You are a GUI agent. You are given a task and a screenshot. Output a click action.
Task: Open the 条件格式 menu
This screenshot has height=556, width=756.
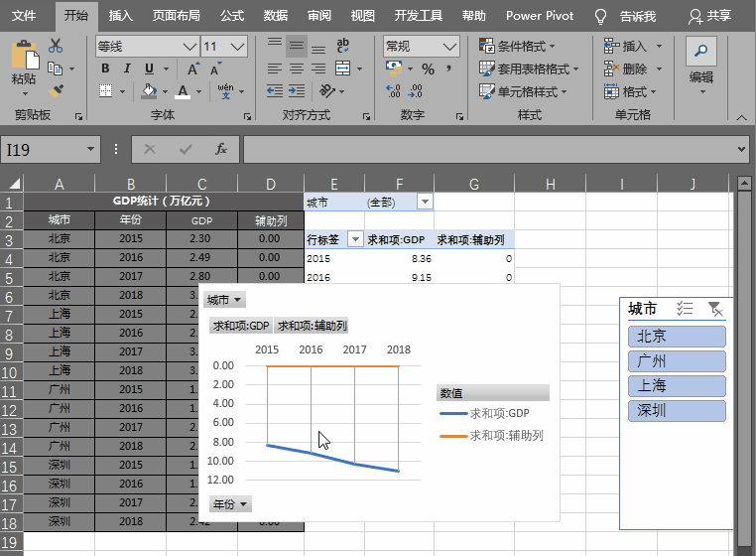(x=517, y=47)
